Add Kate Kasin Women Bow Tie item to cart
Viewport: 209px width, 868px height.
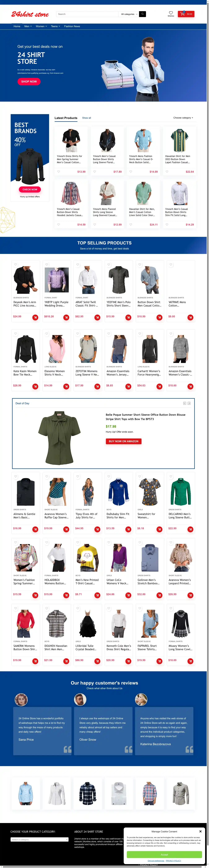35,387
